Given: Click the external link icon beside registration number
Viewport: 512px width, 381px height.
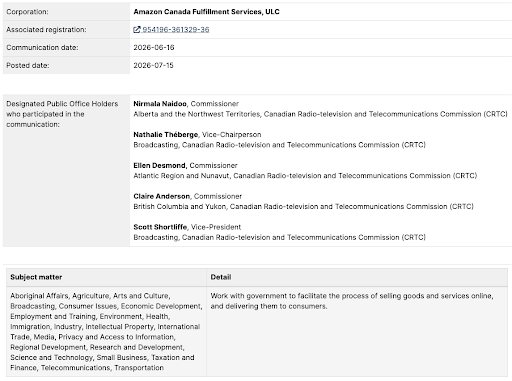Looking at the screenshot, I should [137, 30].
